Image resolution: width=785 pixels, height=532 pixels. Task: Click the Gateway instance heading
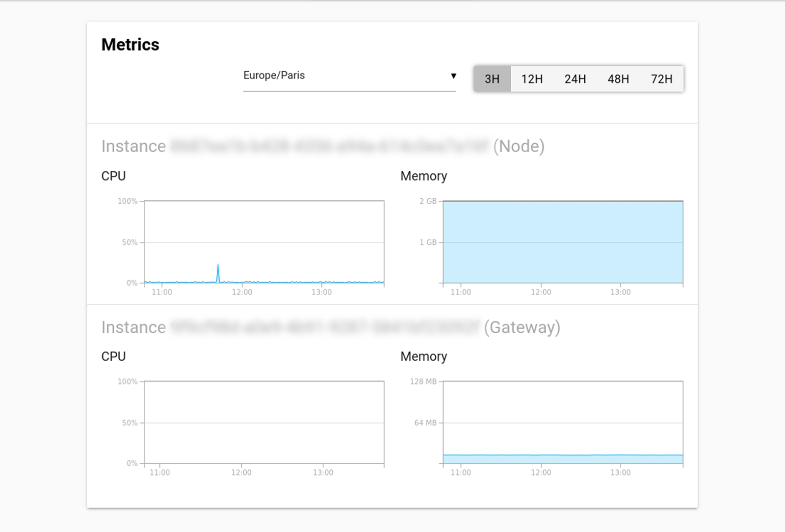tap(330, 327)
